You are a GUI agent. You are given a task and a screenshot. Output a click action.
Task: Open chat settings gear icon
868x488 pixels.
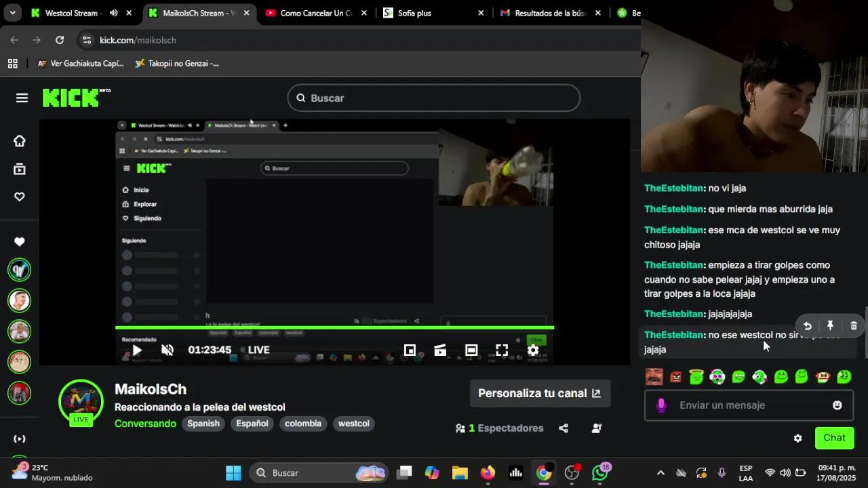pyautogui.click(x=798, y=439)
